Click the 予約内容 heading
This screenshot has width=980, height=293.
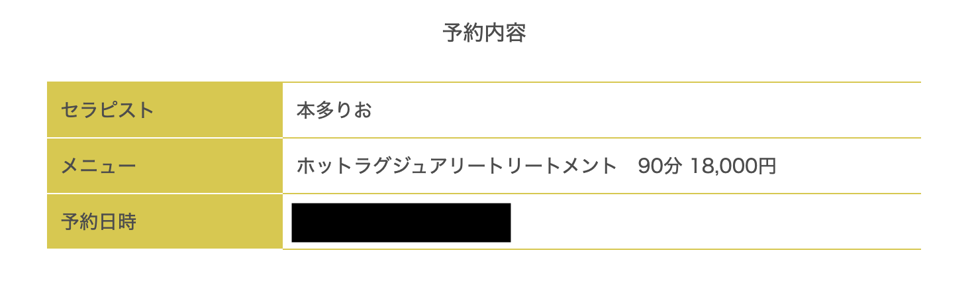pos(484,32)
